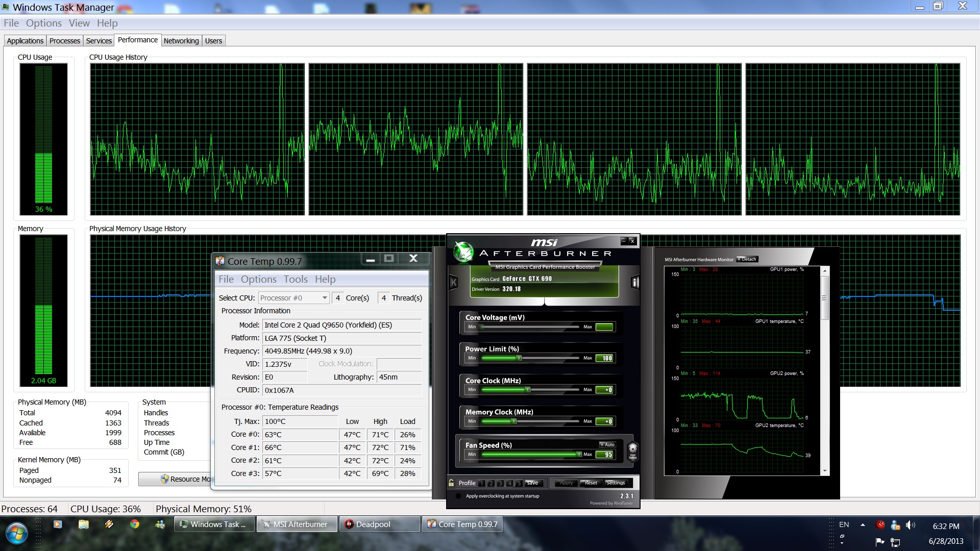Open Afterburner info panel via i icon
980x551 pixels.
635,282
